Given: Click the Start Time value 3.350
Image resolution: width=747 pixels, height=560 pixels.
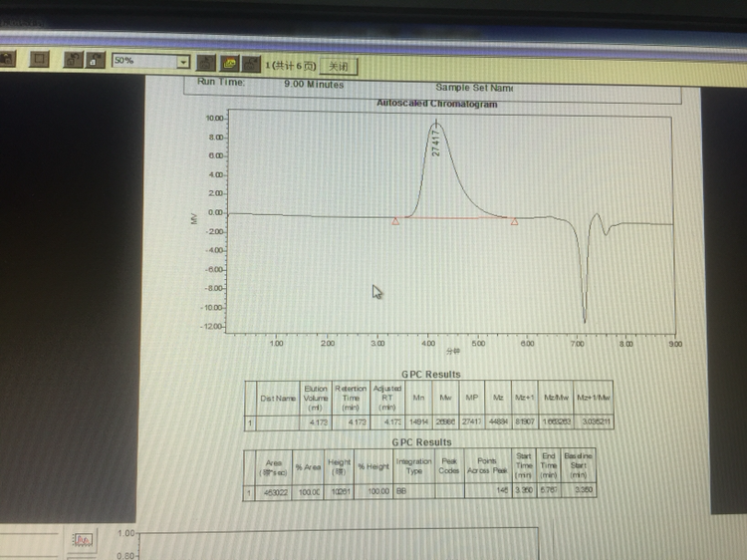Looking at the screenshot, I should pyautogui.click(x=524, y=490).
